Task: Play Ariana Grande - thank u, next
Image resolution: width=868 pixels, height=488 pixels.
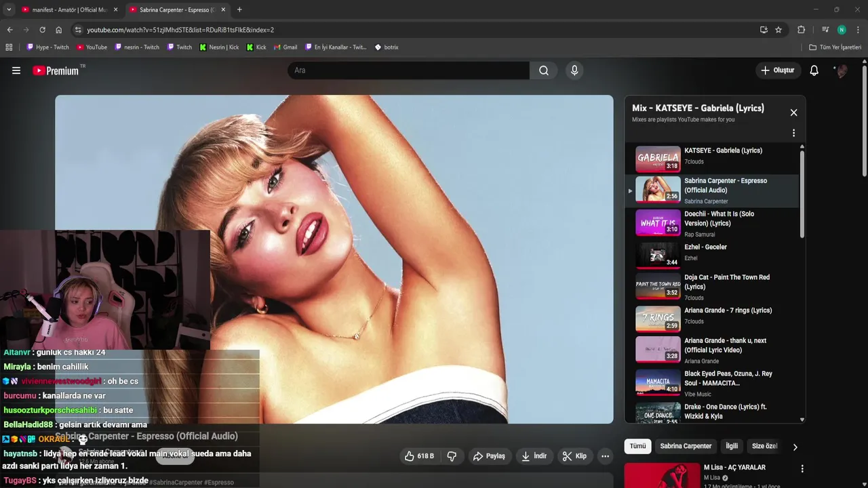Action: click(x=712, y=350)
